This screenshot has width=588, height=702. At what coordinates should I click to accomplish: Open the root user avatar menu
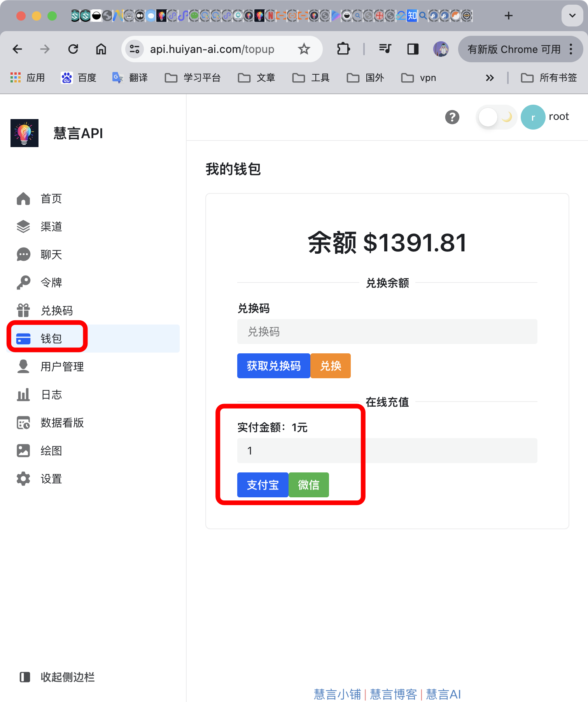[533, 117]
